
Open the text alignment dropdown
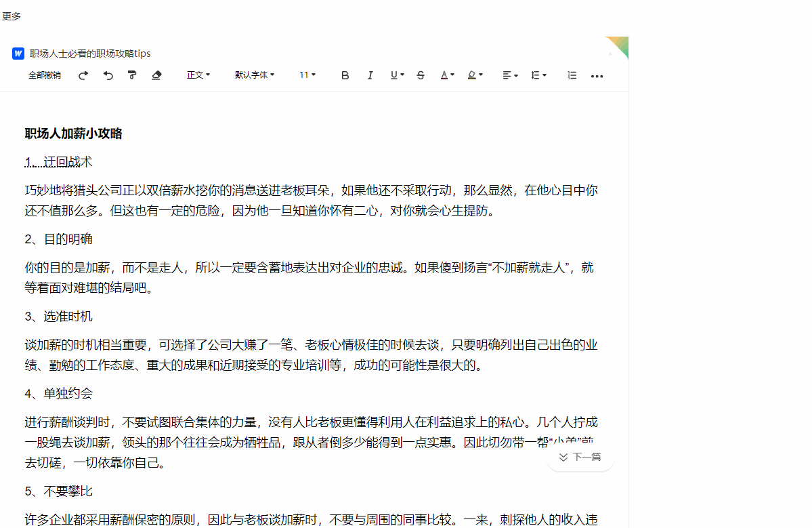(510, 75)
